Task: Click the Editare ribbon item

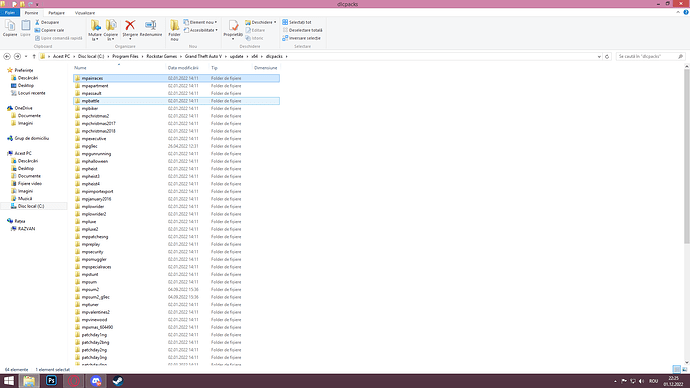Action: [x=255, y=30]
